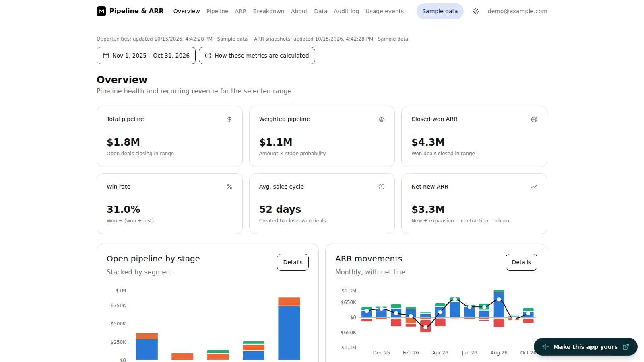Click the calendar icon in the date range button
This screenshot has width=644, height=362.
tap(106, 56)
